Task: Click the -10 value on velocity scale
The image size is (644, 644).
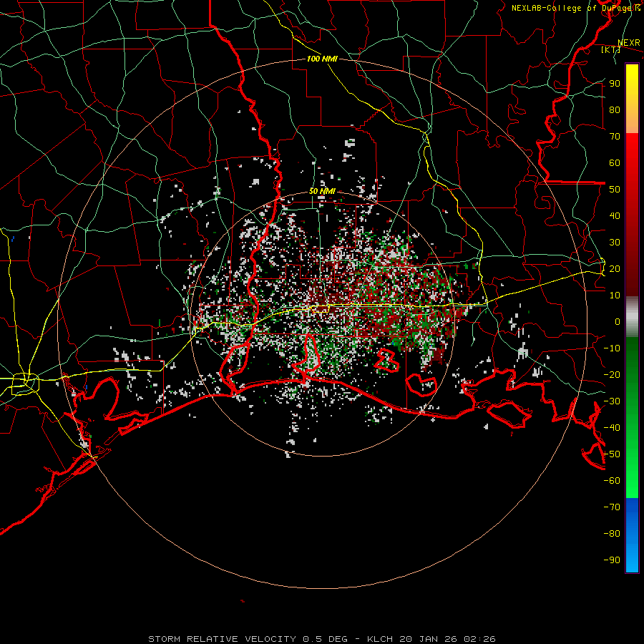Action: tap(612, 348)
